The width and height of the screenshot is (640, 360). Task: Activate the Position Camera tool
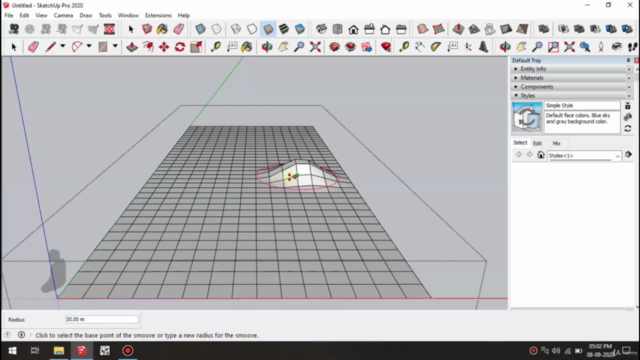pos(601,47)
